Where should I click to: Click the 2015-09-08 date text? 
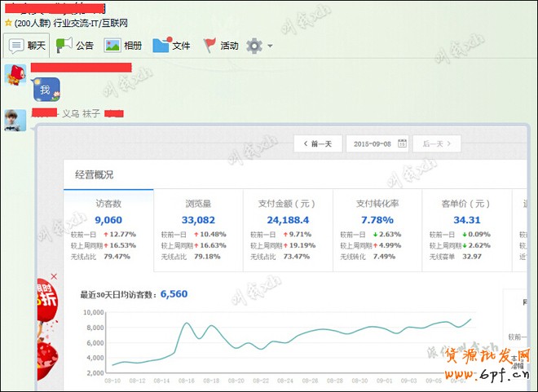pos(372,144)
